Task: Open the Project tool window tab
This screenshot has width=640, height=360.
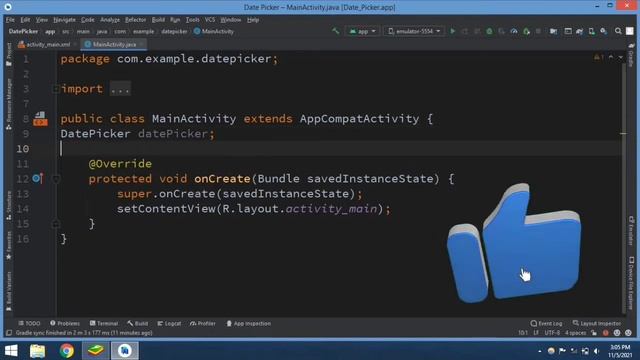Action: pos(9,54)
